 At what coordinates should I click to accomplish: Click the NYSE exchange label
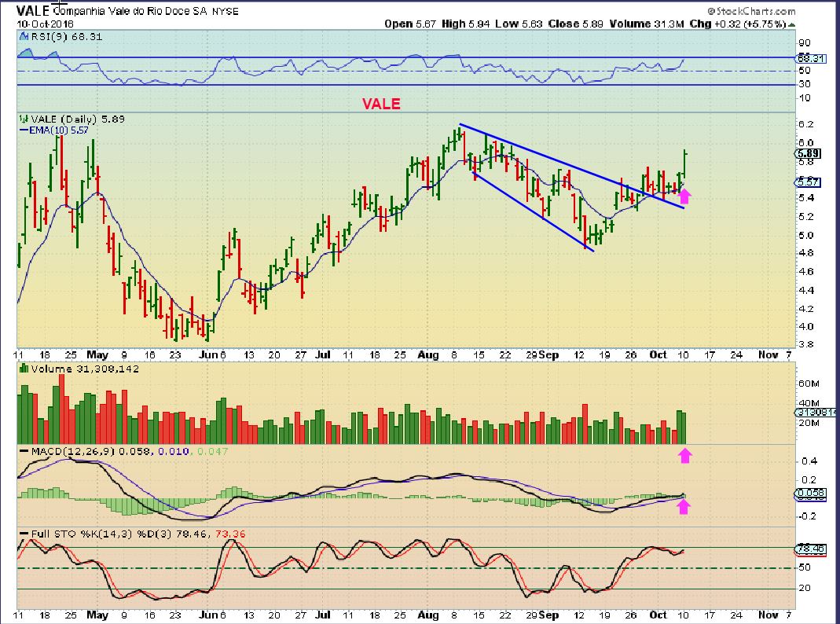coord(226,11)
